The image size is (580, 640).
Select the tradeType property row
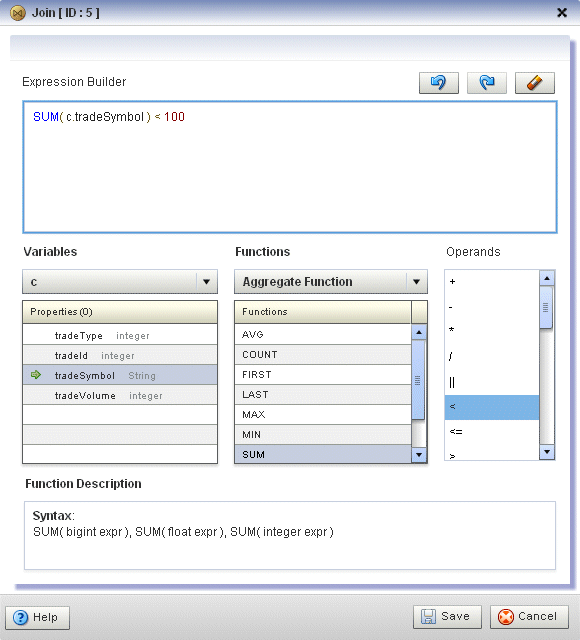[x=120, y=335]
